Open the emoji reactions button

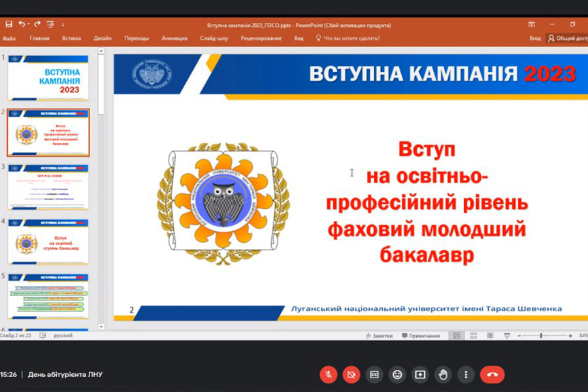[397, 374]
